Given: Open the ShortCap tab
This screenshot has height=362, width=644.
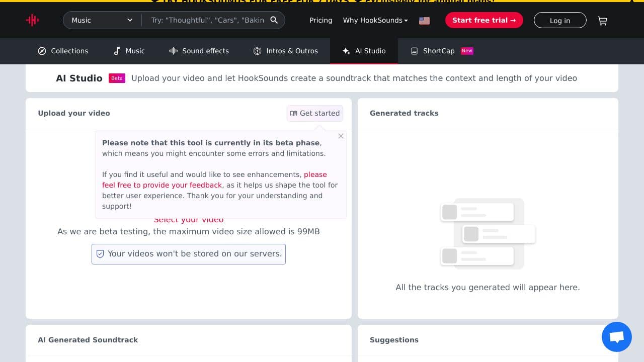Looking at the screenshot, I should 442,51.
